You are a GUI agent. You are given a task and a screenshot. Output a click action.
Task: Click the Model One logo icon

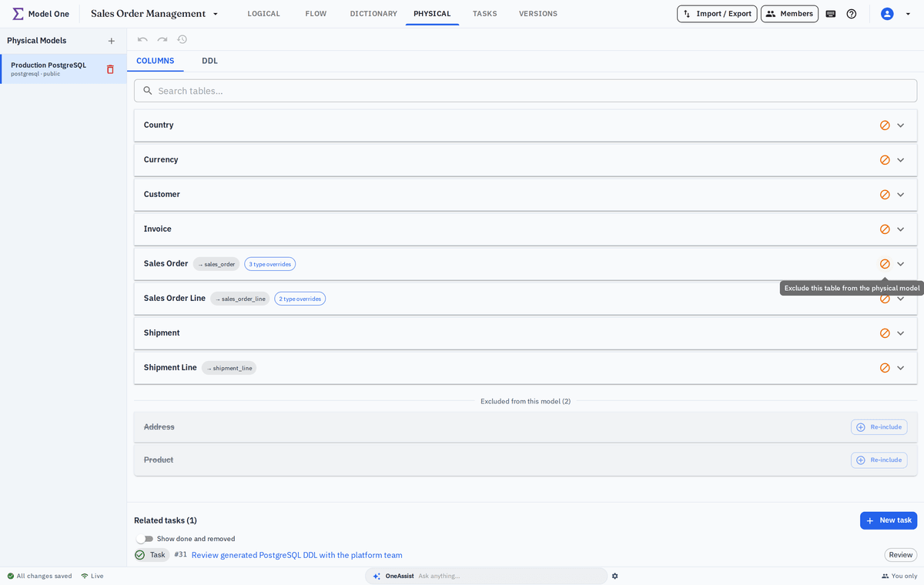pos(18,14)
